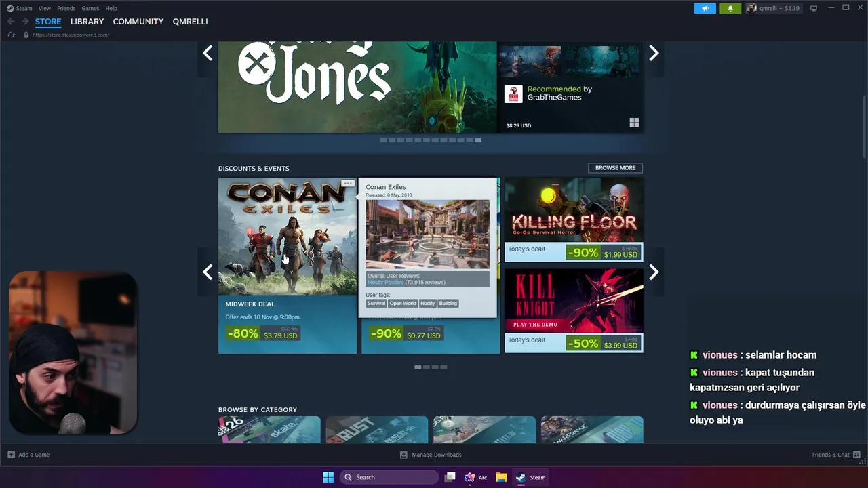
Task: Open Arc browser from taskbar
Action: coord(475,477)
